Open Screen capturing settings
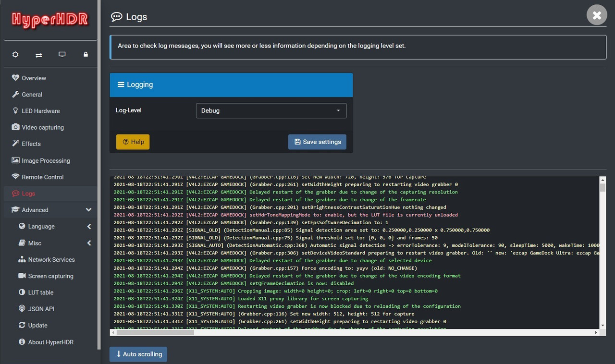Screen dimensions: 615x364 pos(50,276)
